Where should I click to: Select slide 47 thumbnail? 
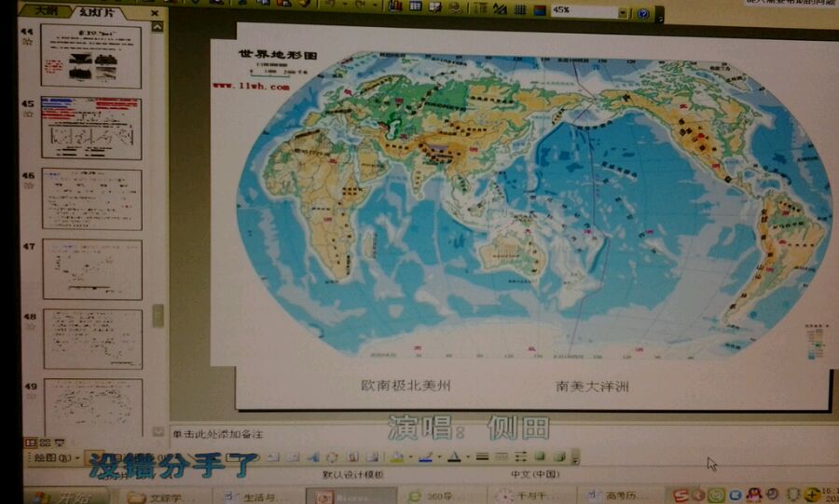tap(92, 269)
